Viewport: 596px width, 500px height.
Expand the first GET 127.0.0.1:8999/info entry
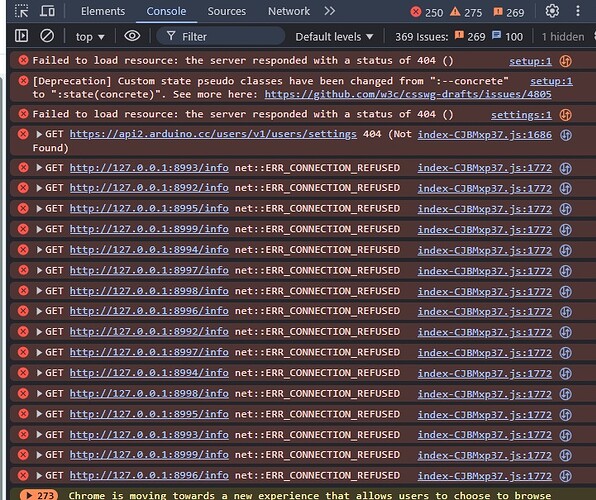coord(39,229)
